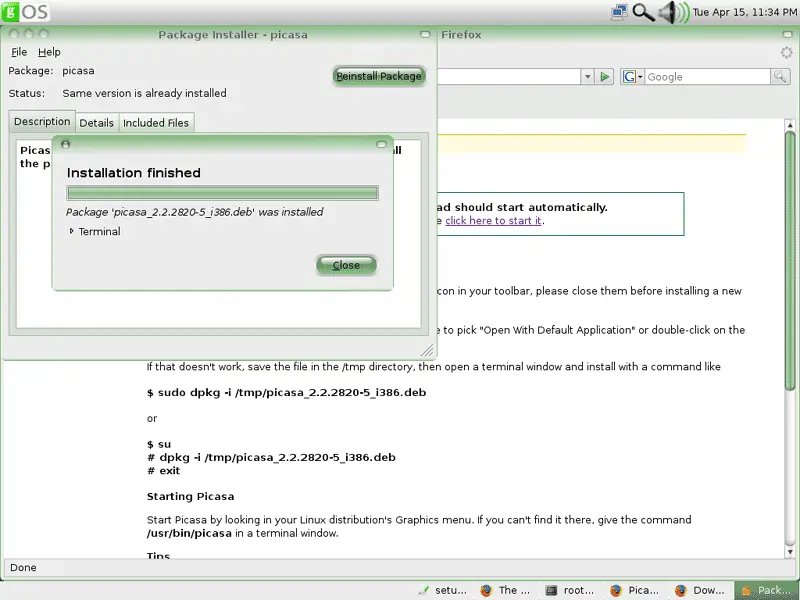Open the File menu in Package Installer
Image resolution: width=800 pixels, height=600 pixels.
[x=19, y=52]
